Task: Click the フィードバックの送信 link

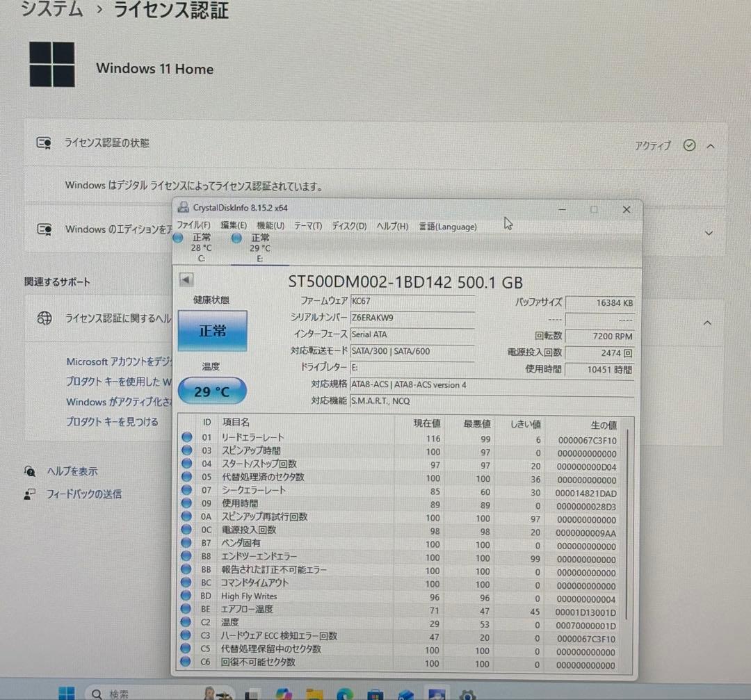Action: tap(84, 494)
